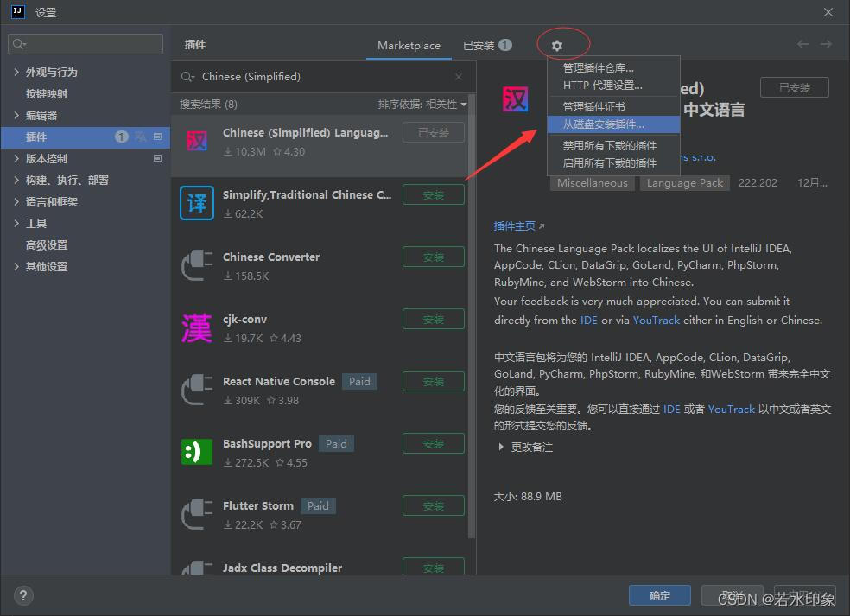This screenshot has width=850, height=616.
Task: Open the plugin settings gear menu
Action: [x=556, y=46]
